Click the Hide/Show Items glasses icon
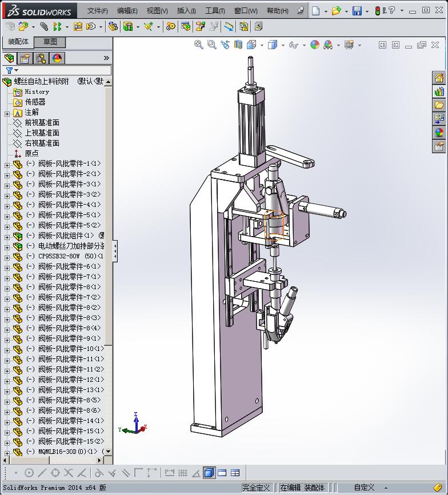The image size is (448, 495). [x=294, y=45]
